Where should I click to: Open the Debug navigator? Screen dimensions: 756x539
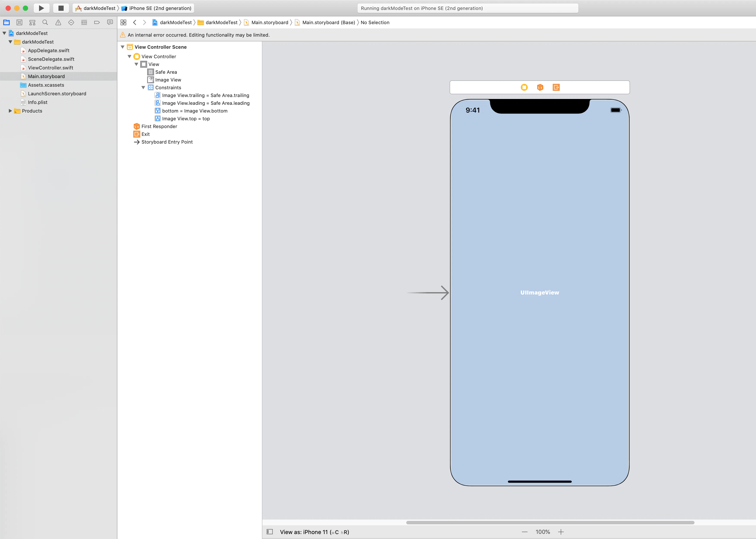click(84, 23)
